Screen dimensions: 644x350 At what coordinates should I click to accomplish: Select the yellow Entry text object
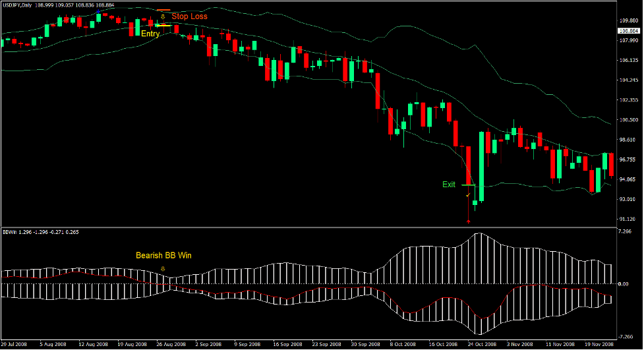pos(150,34)
